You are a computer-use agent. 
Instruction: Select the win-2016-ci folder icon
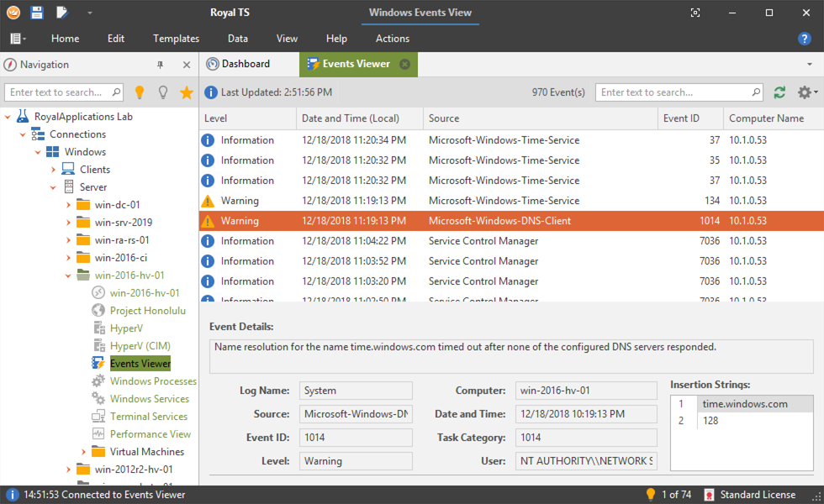click(83, 257)
